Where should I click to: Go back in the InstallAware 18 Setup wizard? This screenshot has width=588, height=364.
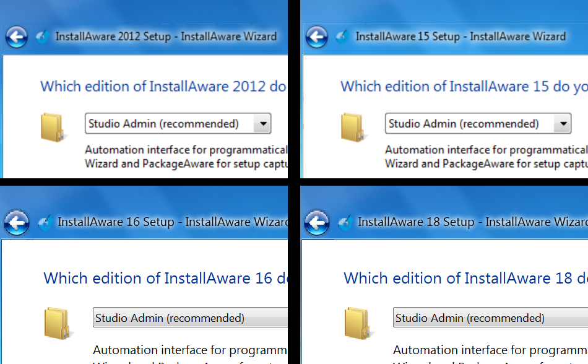pyautogui.click(x=317, y=223)
